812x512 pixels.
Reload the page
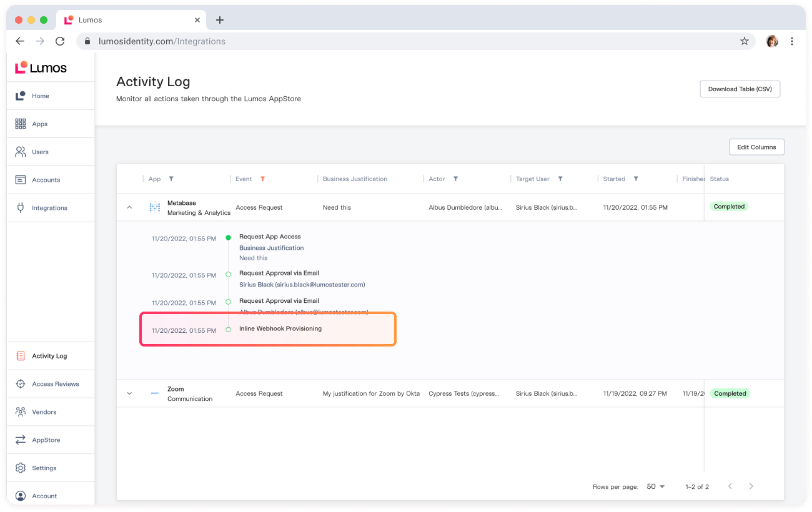(60, 41)
